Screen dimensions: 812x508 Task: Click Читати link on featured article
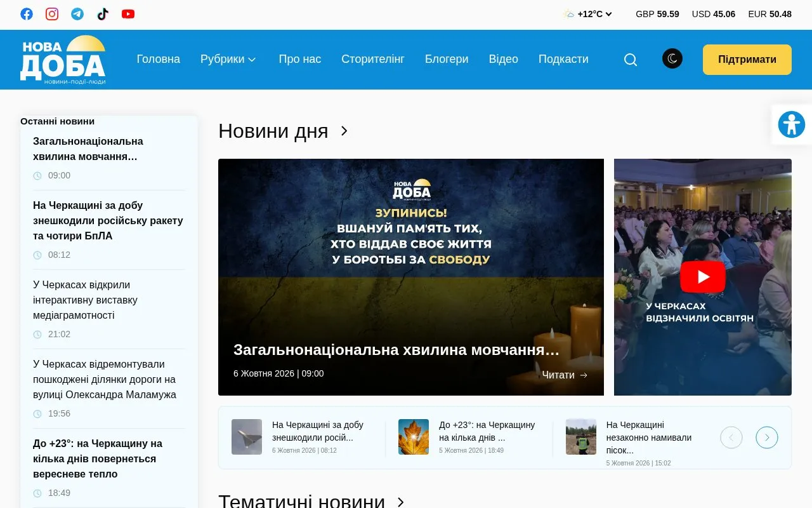pyautogui.click(x=565, y=375)
